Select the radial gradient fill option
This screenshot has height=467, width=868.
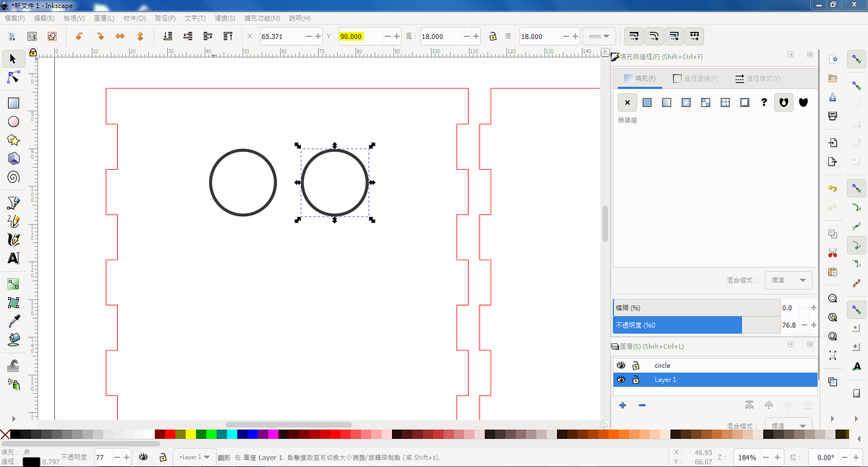coord(686,103)
